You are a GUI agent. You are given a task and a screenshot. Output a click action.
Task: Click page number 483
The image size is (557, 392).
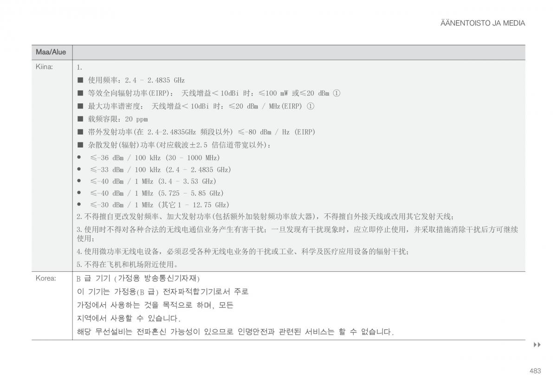[x=535, y=371]
